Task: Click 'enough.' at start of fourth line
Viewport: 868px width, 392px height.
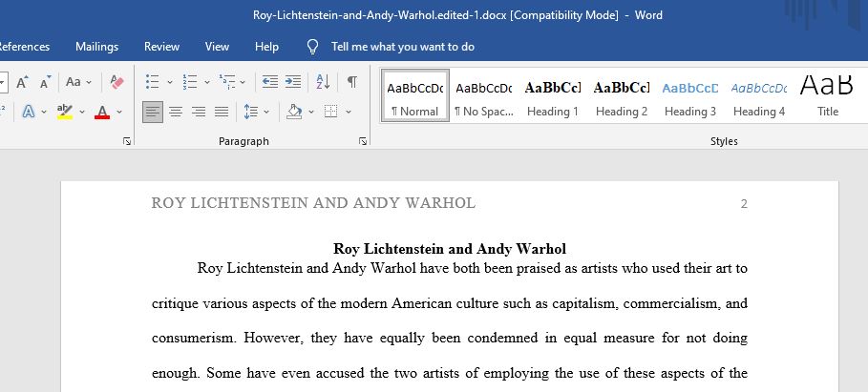Action: pos(176,373)
